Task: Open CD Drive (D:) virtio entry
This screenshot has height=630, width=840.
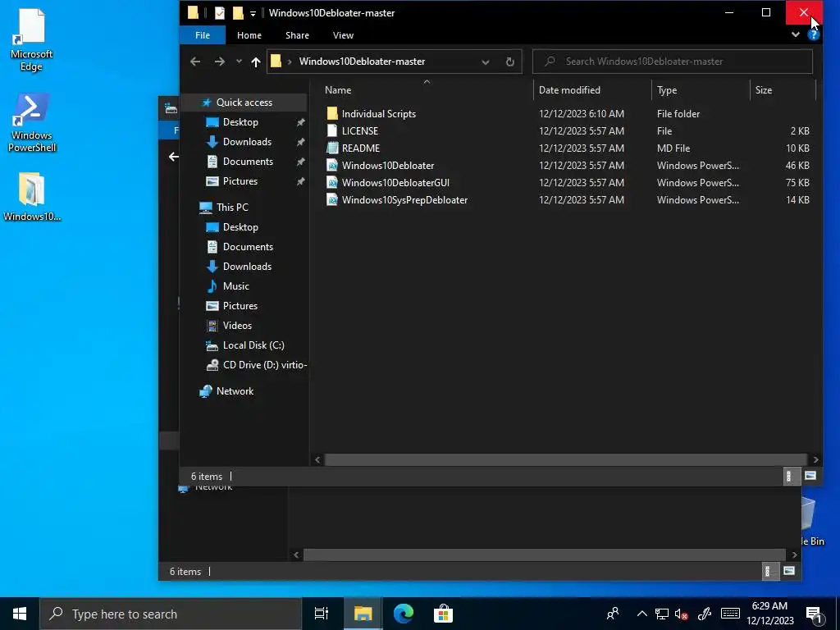Action: click(x=265, y=365)
